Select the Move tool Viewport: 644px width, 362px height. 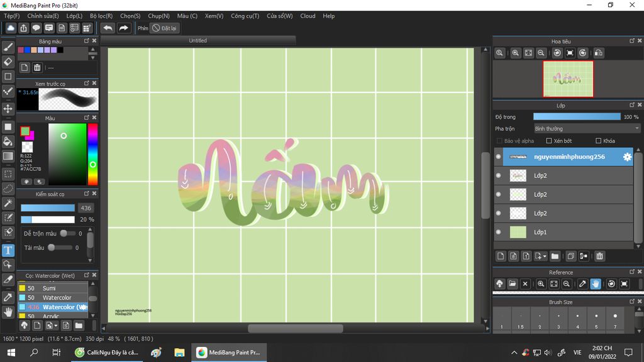(x=8, y=109)
